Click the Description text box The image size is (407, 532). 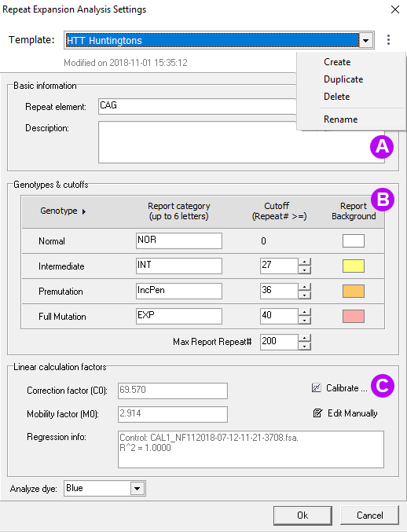tap(241, 142)
